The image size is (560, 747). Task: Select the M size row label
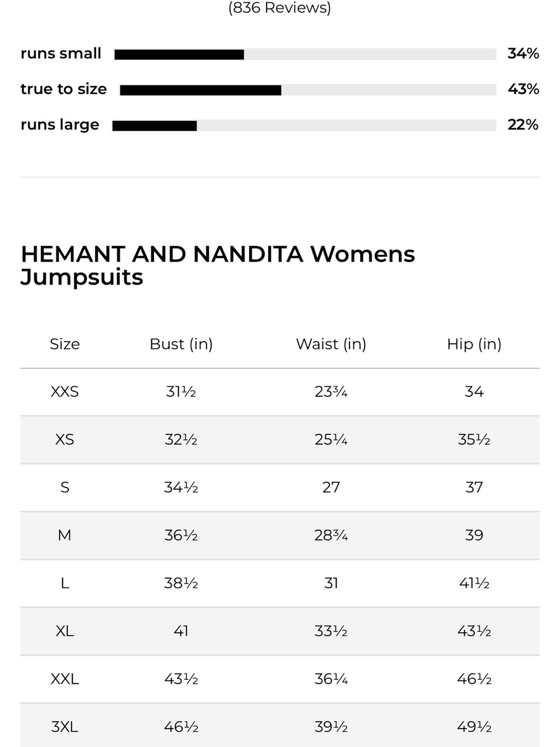(x=65, y=535)
